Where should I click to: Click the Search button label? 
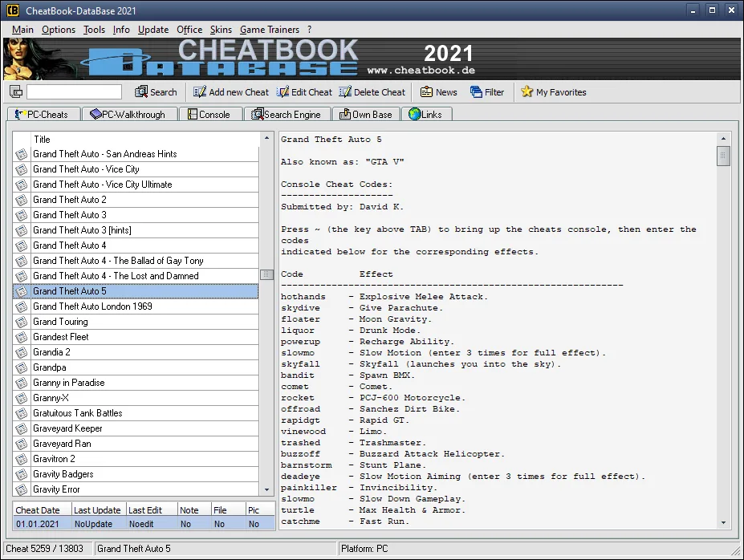[x=163, y=92]
